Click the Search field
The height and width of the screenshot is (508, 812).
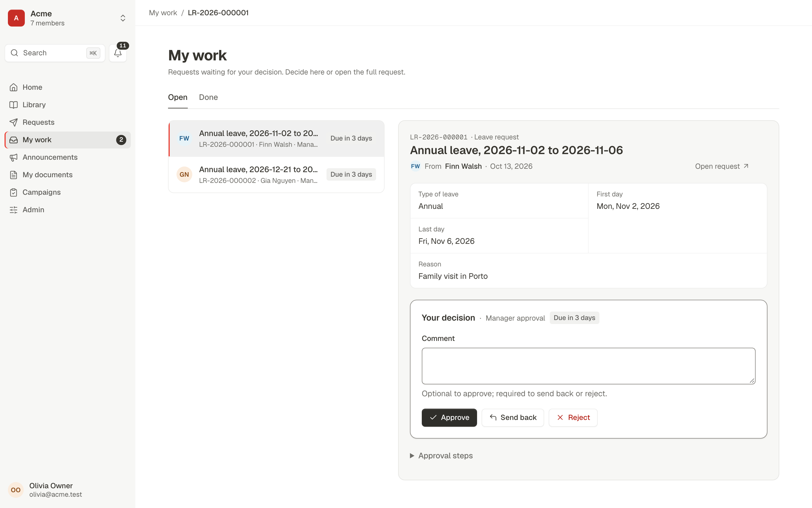point(55,53)
